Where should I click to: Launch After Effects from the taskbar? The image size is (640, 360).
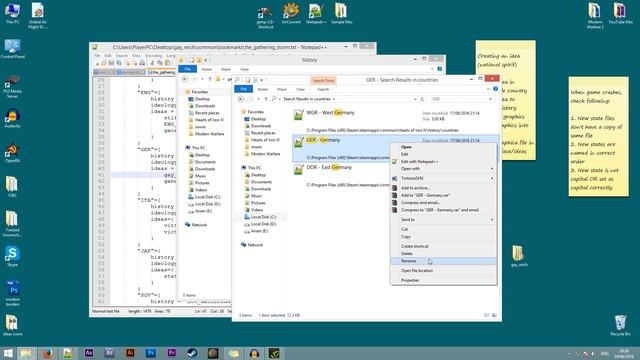coord(89,353)
